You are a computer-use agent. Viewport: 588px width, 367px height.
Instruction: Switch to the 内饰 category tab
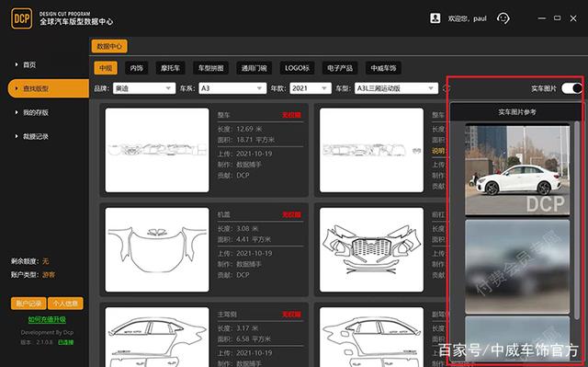click(137, 68)
